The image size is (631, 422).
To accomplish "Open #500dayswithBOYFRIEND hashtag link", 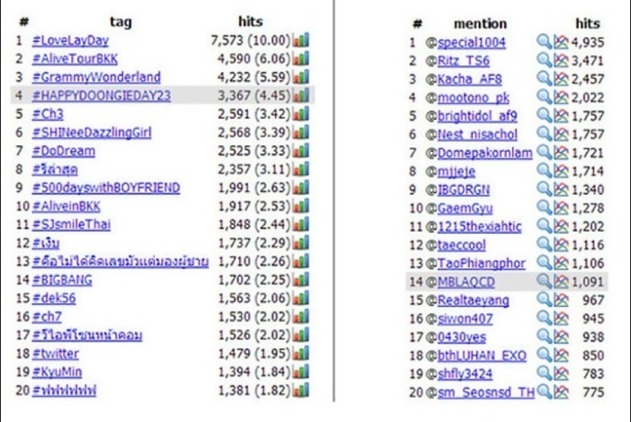I will click(106, 188).
